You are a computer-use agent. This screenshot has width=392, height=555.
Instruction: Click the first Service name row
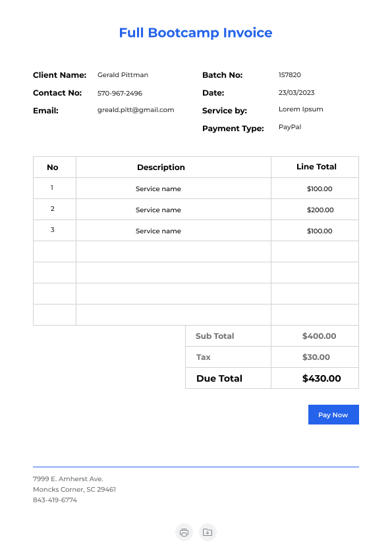click(158, 189)
